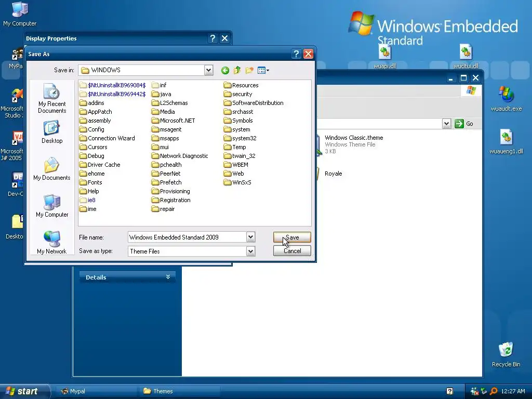Open the View Menu icon

pos(263,70)
